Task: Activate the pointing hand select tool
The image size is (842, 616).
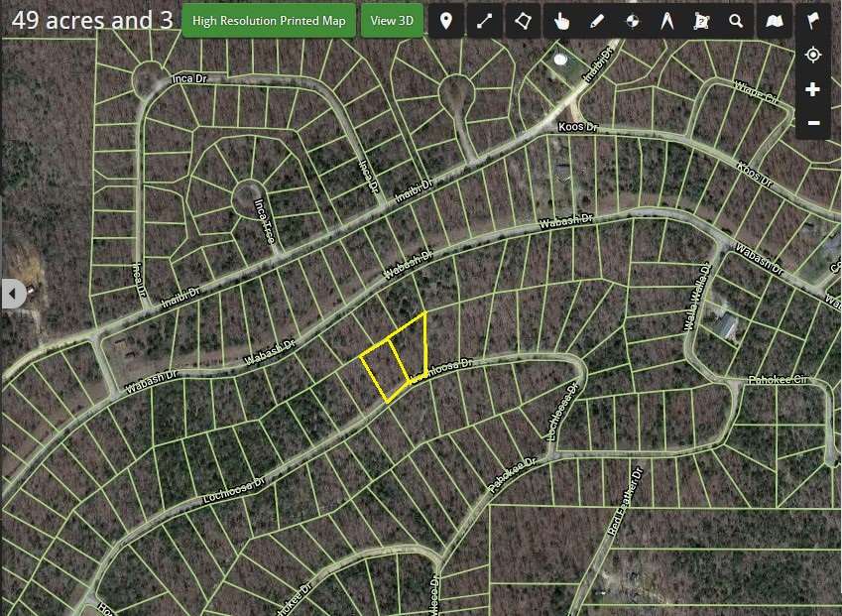Action: [562, 21]
